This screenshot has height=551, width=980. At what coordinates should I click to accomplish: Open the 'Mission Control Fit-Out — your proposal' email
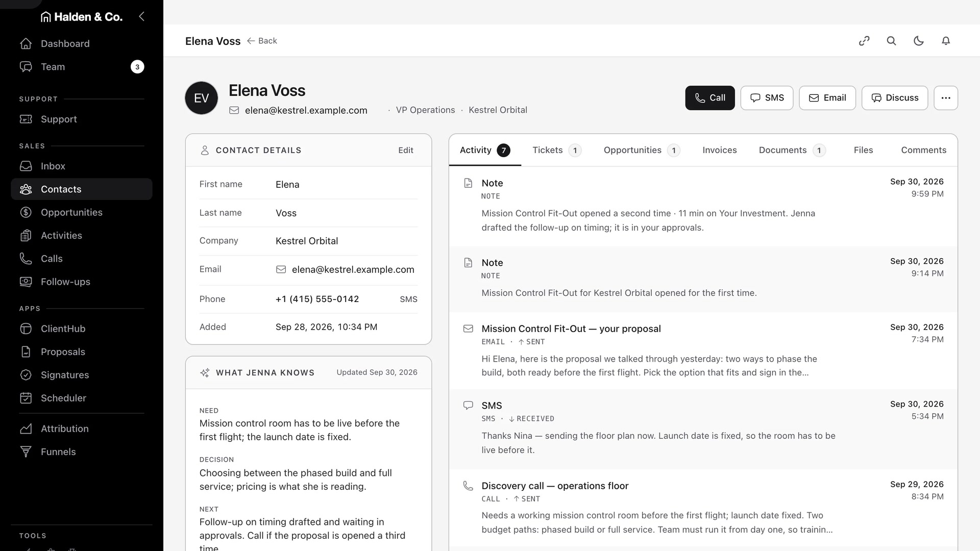click(x=703, y=351)
